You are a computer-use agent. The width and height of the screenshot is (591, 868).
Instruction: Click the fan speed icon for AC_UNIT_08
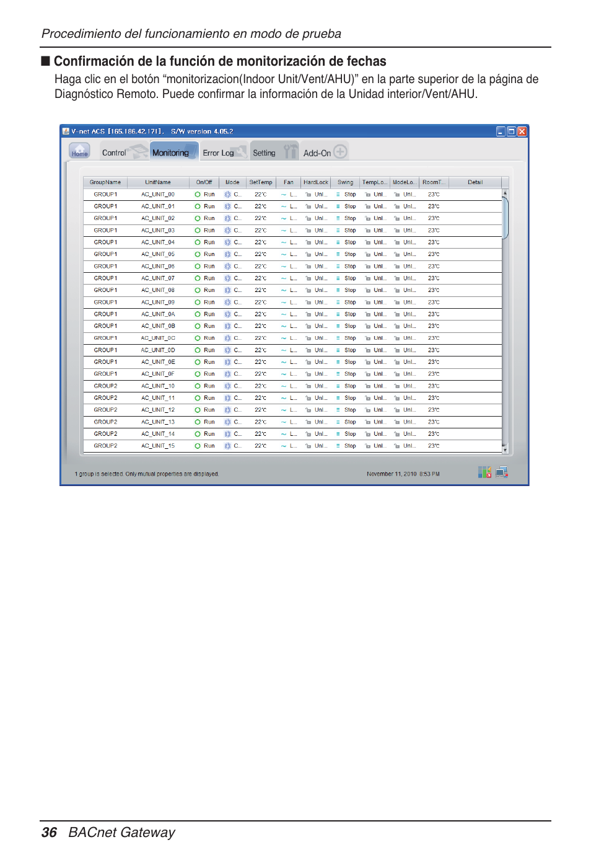coord(284,290)
